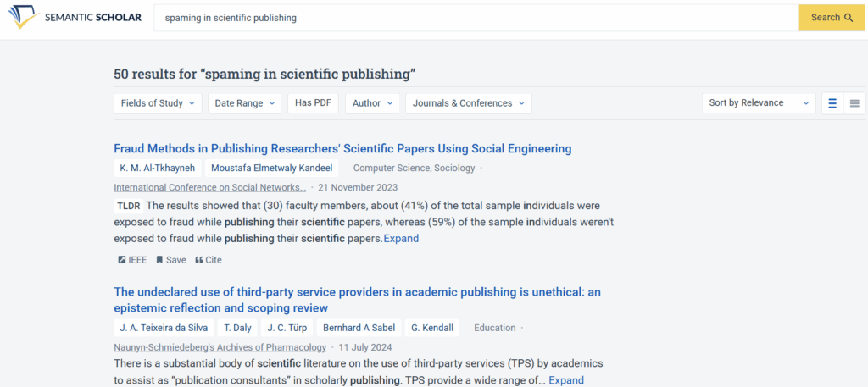868x387 pixels.
Task: Click the author Moustafa Elmetwaly Kandeel
Action: pos(271,168)
